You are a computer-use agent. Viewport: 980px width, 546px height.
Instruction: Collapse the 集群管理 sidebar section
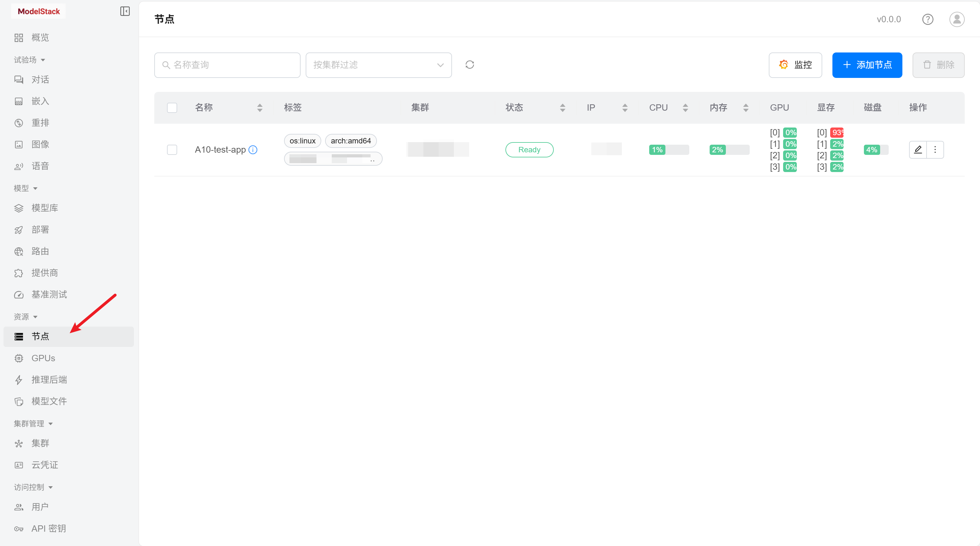pyautogui.click(x=33, y=424)
